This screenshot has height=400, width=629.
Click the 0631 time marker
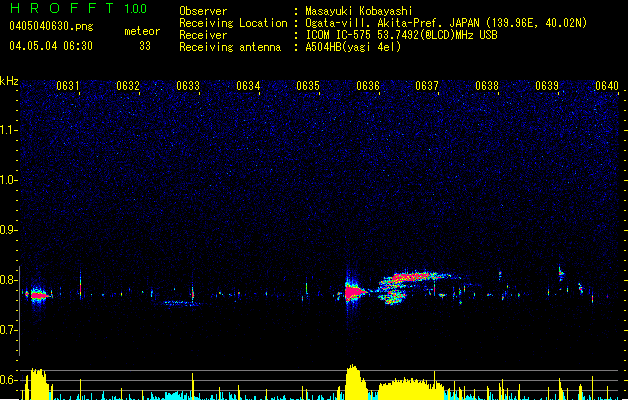point(68,86)
